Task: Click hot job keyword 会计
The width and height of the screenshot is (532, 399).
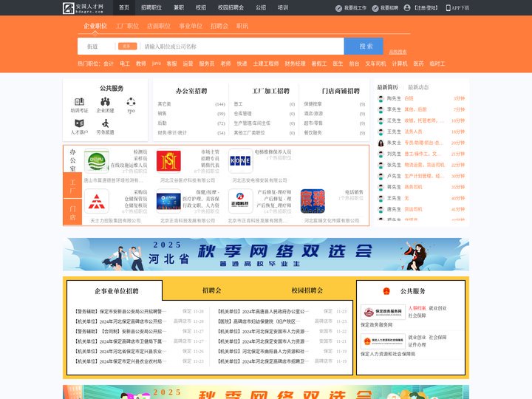Action: 109,64
